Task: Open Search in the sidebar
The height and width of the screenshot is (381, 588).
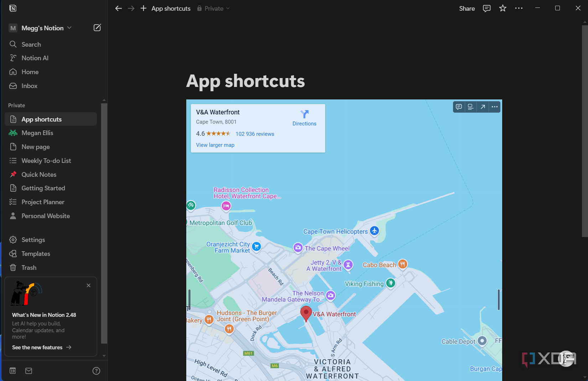Action: tap(51, 44)
